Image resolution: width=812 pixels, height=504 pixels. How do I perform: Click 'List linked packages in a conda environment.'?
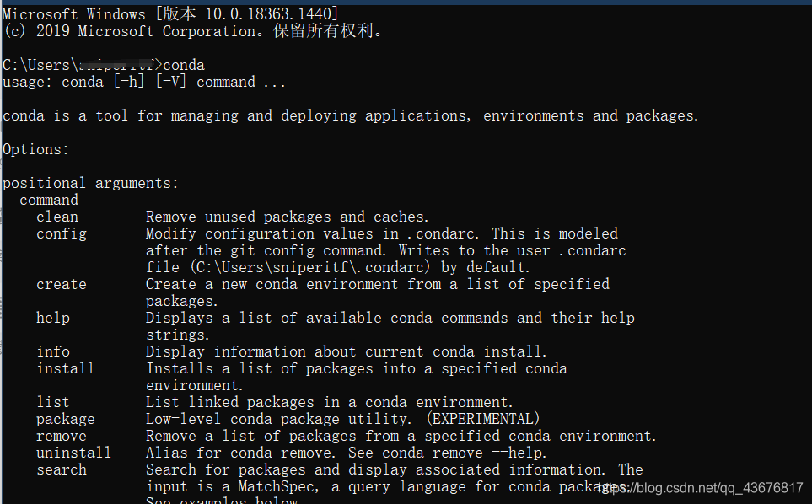330,402
